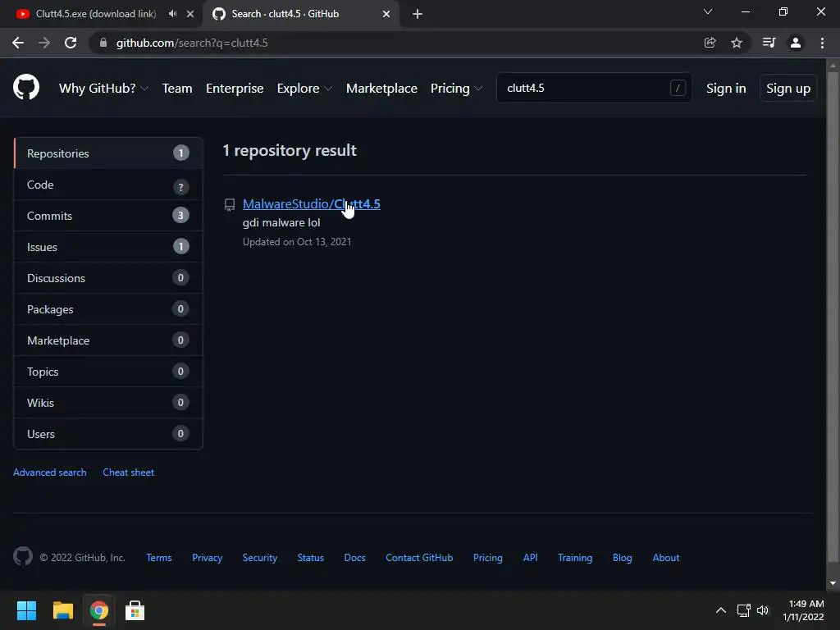Image resolution: width=840 pixels, height=630 pixels.
Task: Open Marketplace in the top navigation
Action: pyautogui.click(x=381, y=89)
